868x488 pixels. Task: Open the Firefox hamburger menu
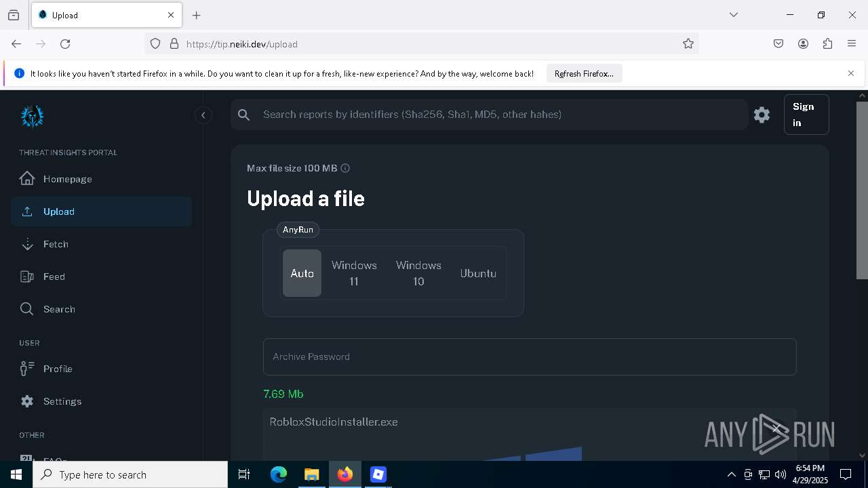click(x=852, y=43)
